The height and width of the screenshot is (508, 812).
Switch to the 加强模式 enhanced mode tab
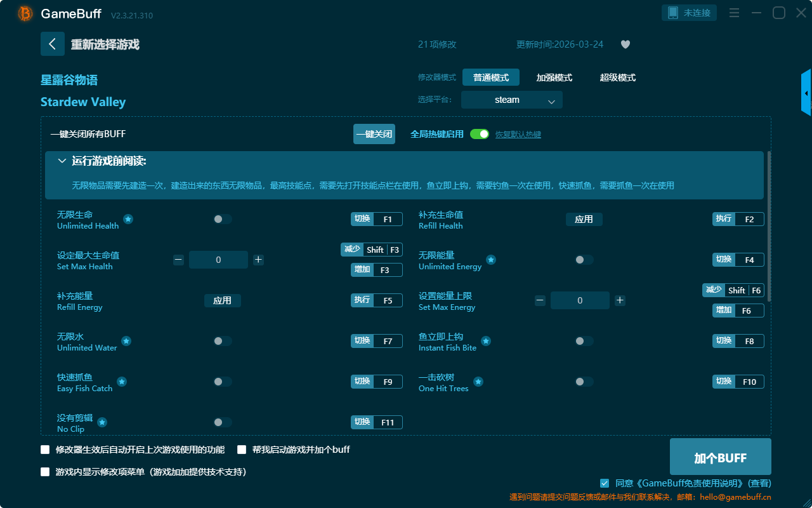(x=554, y=77)
